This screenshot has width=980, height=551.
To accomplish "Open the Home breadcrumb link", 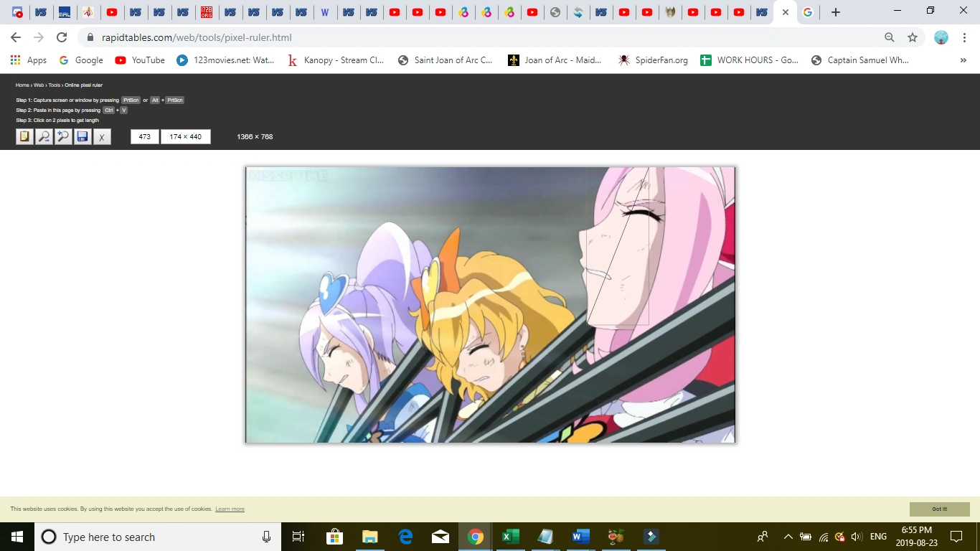I will pyautogui.click(x=22, y=85).
